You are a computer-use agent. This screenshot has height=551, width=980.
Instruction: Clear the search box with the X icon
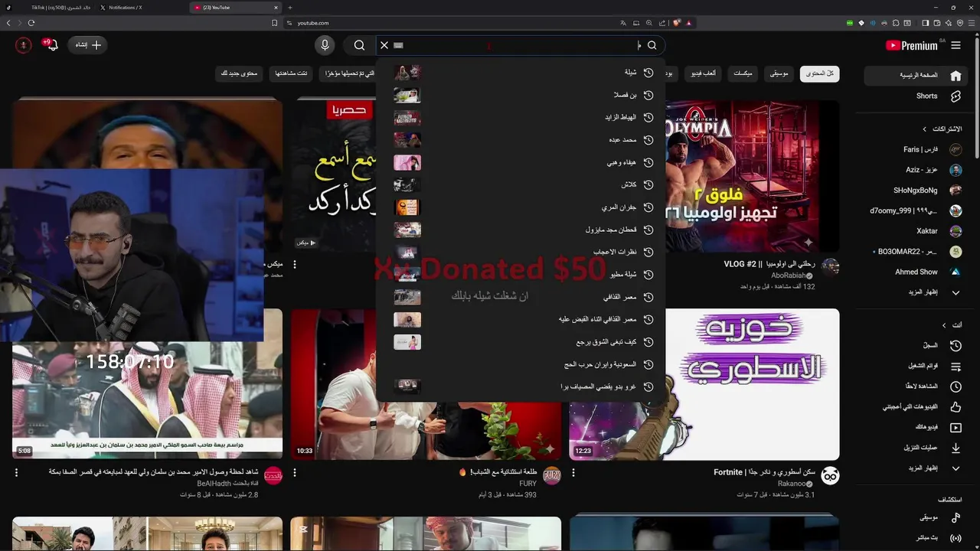click(384, 45)
